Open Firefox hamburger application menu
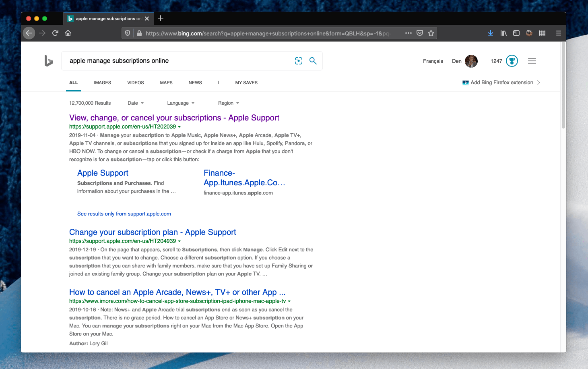The image size is (588, 369). (559, 33)
